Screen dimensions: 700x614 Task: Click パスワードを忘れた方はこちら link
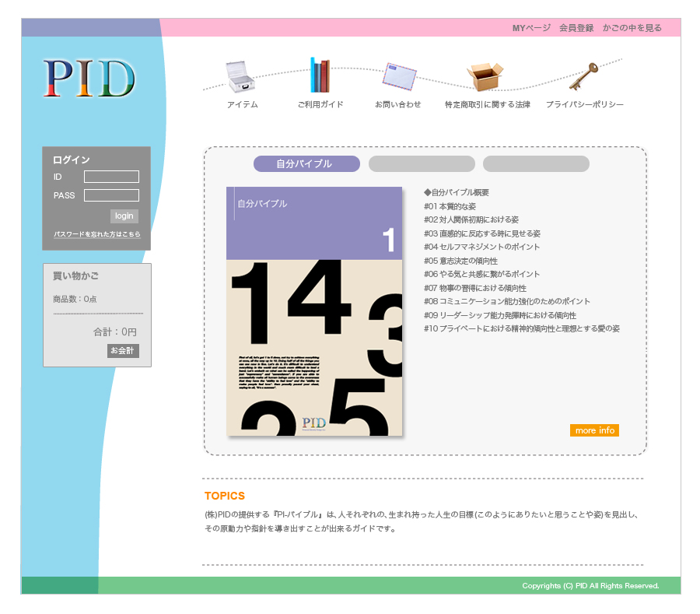[x=97, y=234]
